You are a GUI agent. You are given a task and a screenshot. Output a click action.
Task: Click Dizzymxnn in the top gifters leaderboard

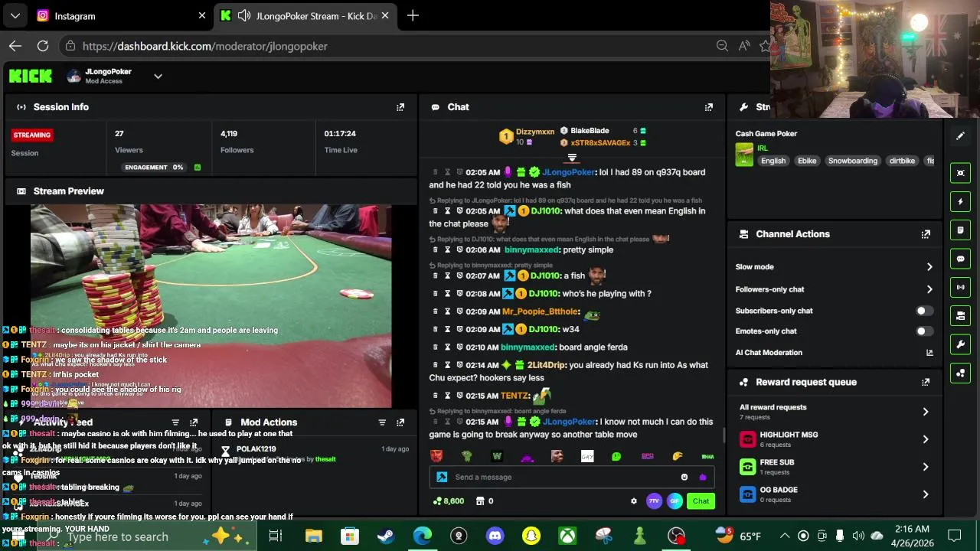coord(534,132)
